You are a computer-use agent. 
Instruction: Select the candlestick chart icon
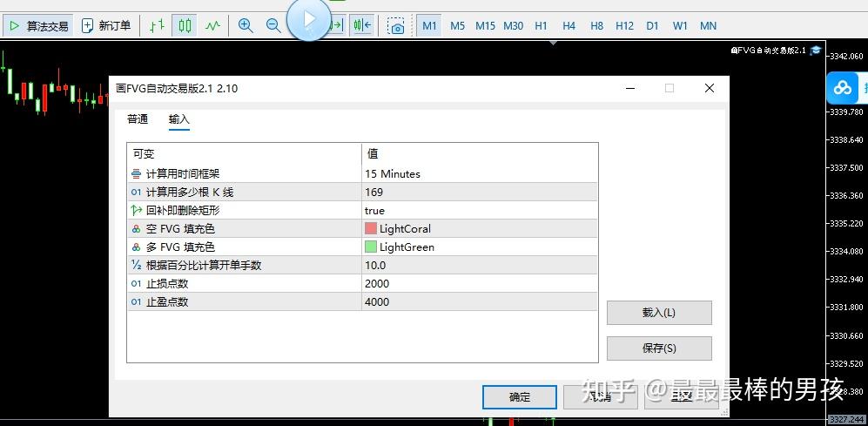pyautogui.click(x=185, y=25)
